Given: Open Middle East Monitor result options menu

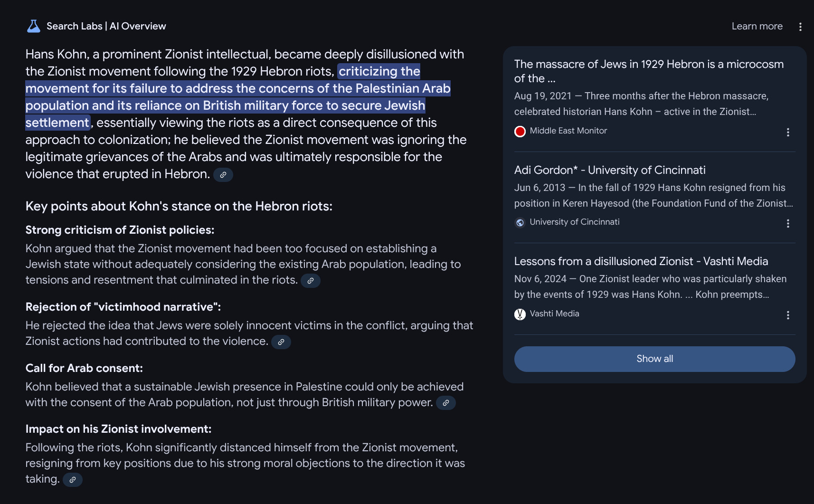Looking at the screenshot, I should click(788, 132).
